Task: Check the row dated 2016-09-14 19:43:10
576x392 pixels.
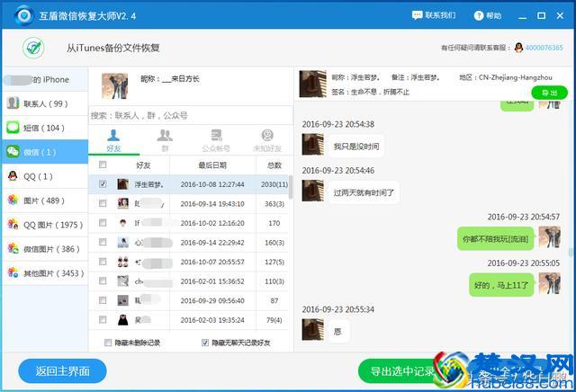Action: [x=103, y=203]
